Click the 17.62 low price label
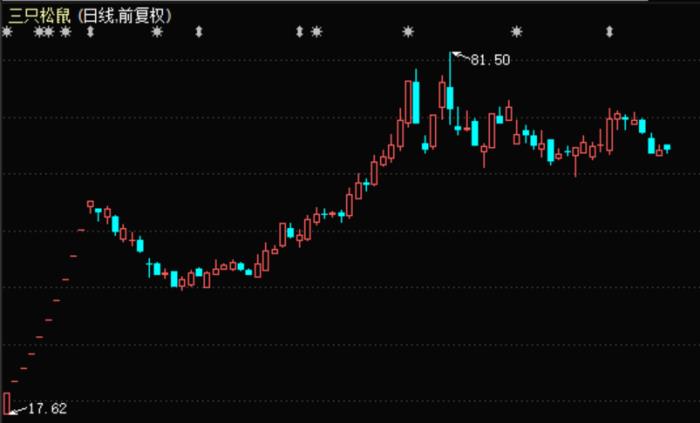The width and height of the screenshot is (700, 423). pos(46,408)
